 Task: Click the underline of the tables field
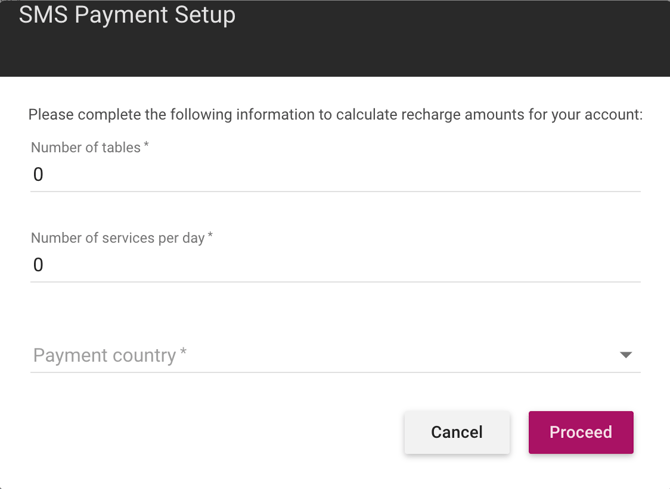point(335,191)
